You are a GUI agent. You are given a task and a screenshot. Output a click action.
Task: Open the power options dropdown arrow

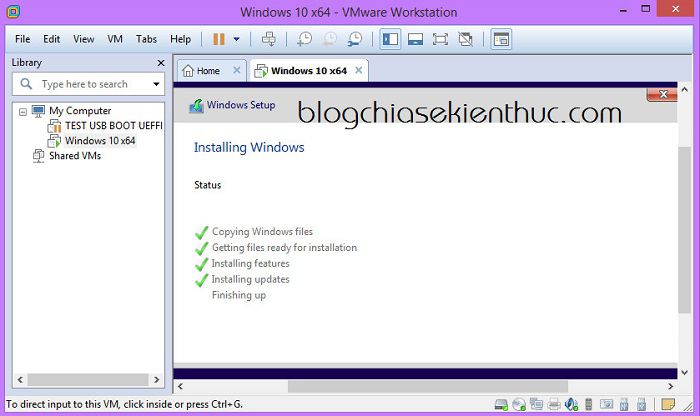(x=237, y=39)
